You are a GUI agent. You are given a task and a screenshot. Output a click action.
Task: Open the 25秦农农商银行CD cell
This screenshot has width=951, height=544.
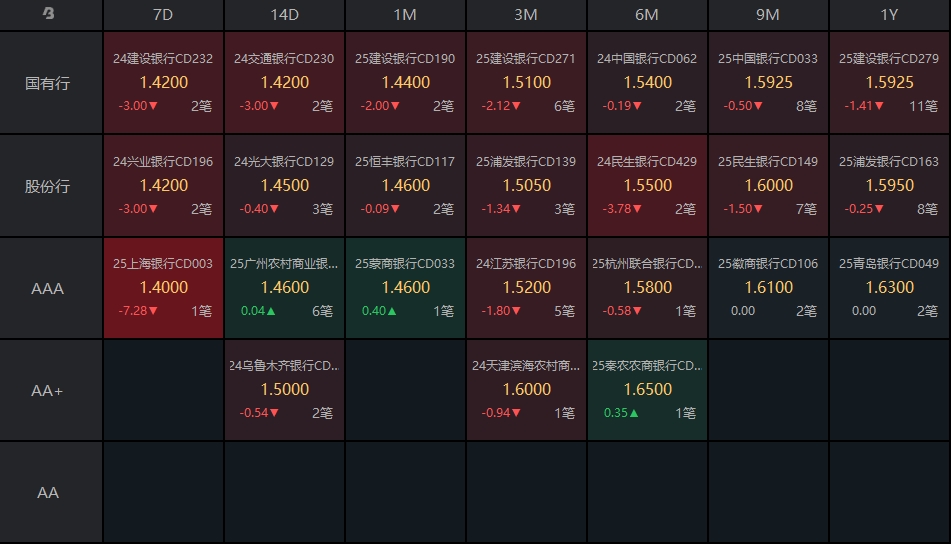point(647,390)
